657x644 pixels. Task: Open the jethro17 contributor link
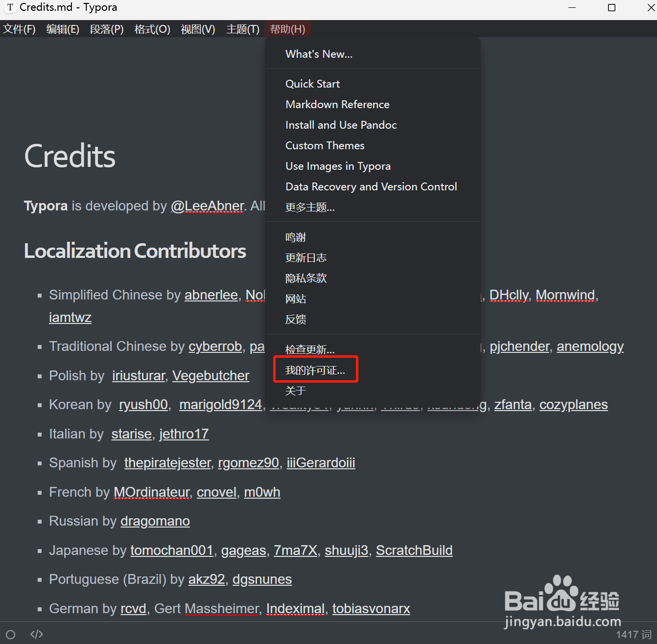click(x=184, y=434)
